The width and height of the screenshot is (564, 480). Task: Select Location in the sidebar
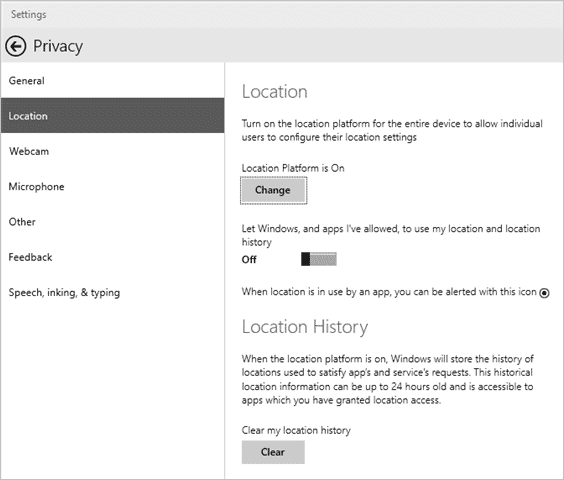113,116
